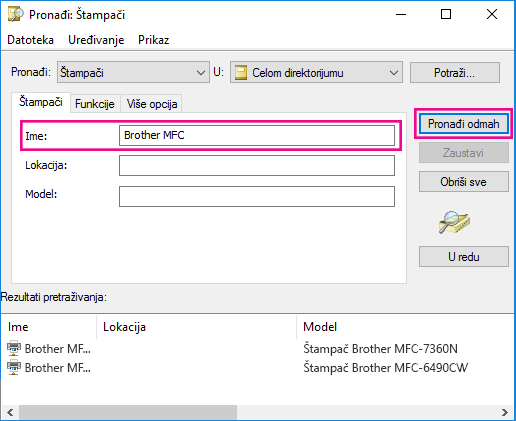This screenshot has height=421, width=516.
Task: Click the magnifier search animation icon
Action: (x=454, y=222)
